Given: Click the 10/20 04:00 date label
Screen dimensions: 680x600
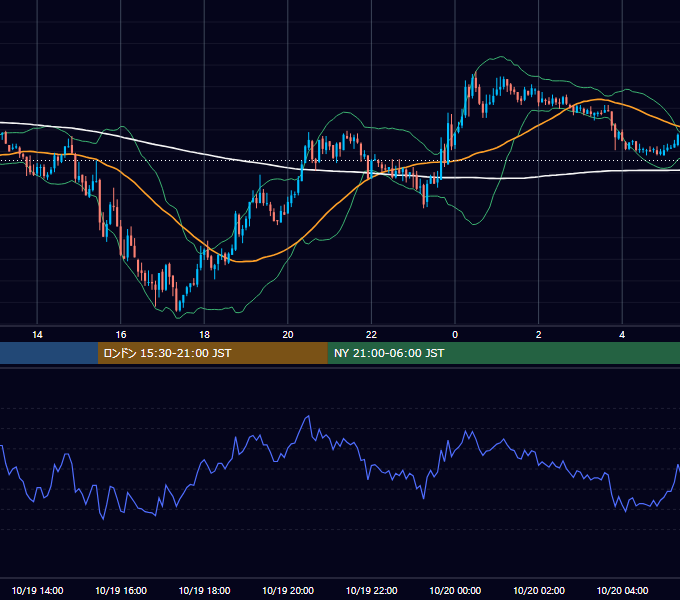Looking at the screenshot, I should [622, 590].
